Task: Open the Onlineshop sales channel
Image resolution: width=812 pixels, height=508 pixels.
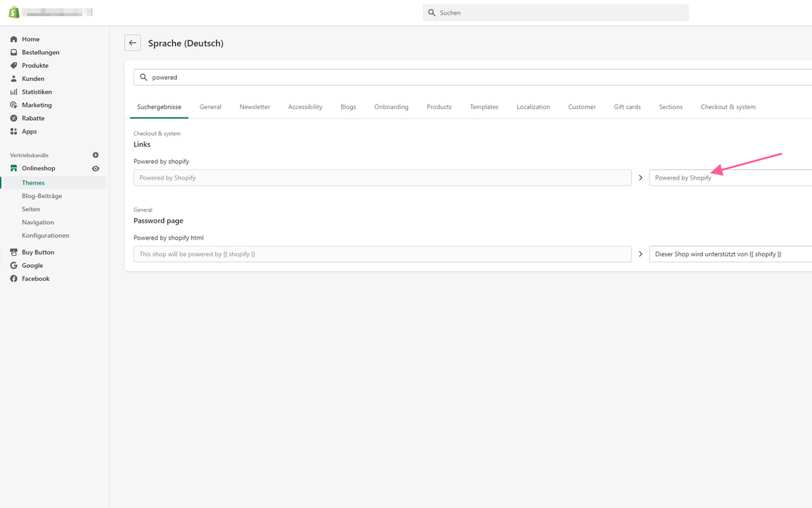Action: tap(38, 168)
